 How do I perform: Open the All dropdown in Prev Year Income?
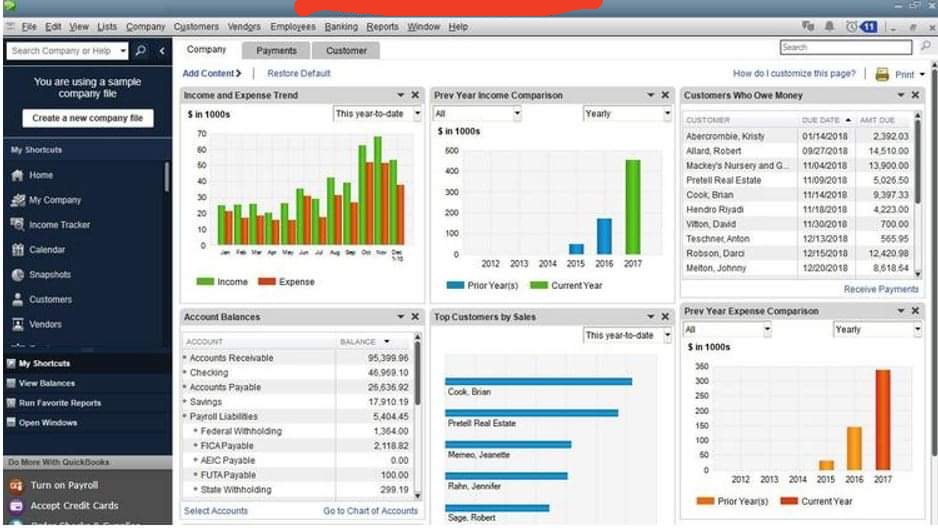click(x=477, y=114)
